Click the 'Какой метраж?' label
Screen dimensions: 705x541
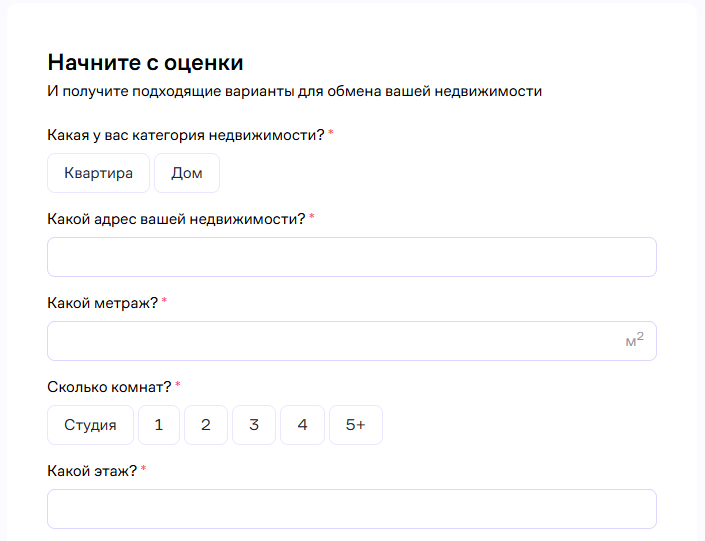(102, 302)
